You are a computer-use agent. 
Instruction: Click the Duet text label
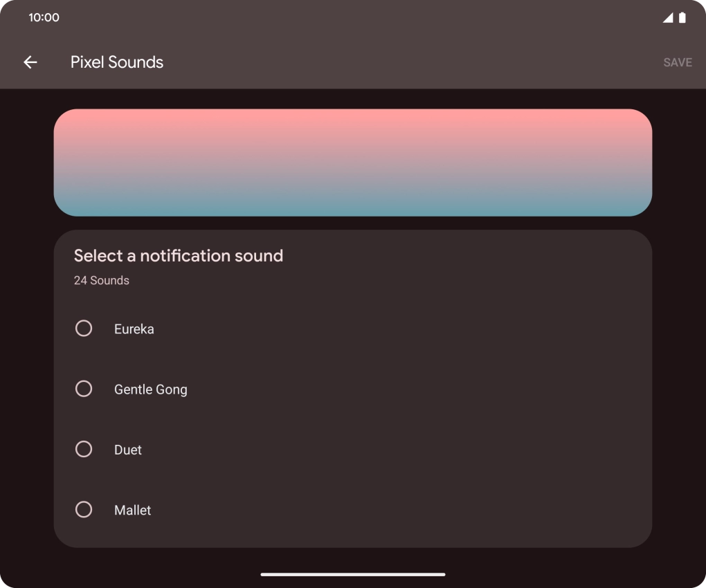click(127, 449)
